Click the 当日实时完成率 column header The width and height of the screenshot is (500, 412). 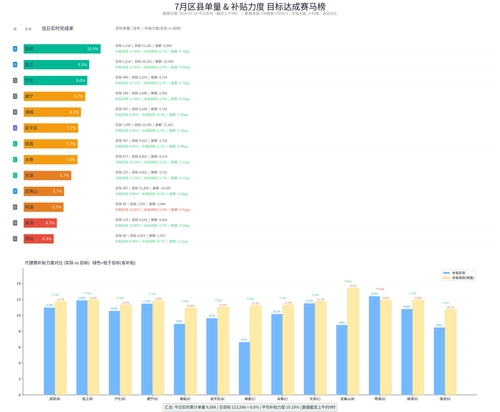click(57, 28)
